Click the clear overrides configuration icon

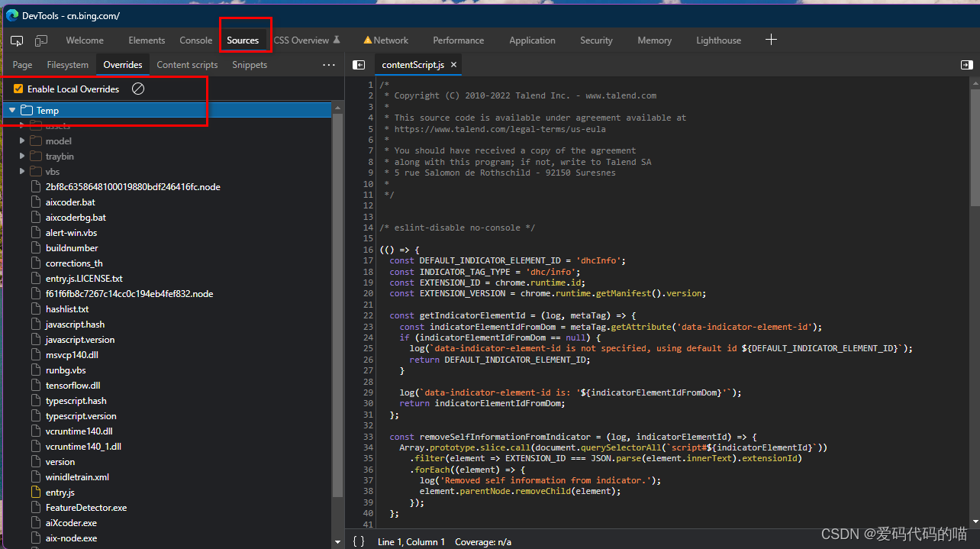(x=138, y=89)
